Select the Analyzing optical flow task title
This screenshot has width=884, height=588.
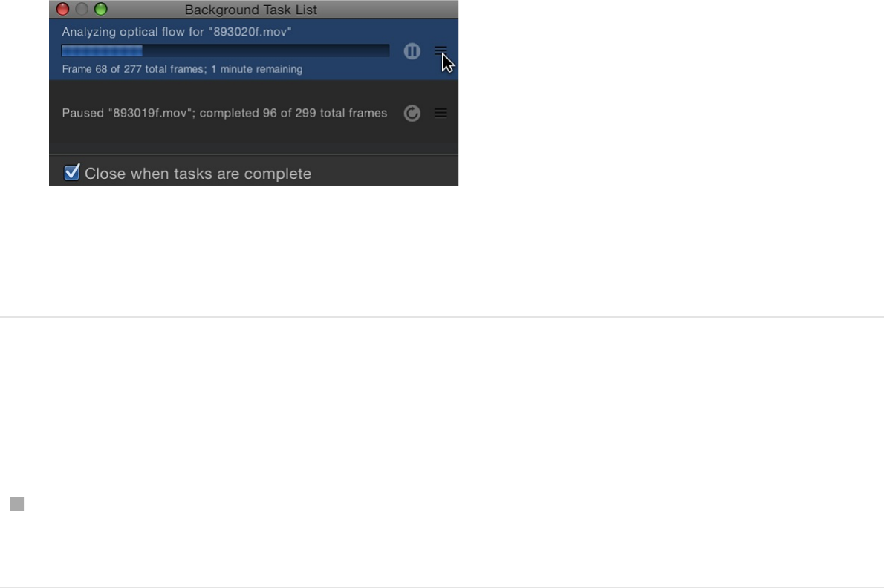tap(177, 31)
